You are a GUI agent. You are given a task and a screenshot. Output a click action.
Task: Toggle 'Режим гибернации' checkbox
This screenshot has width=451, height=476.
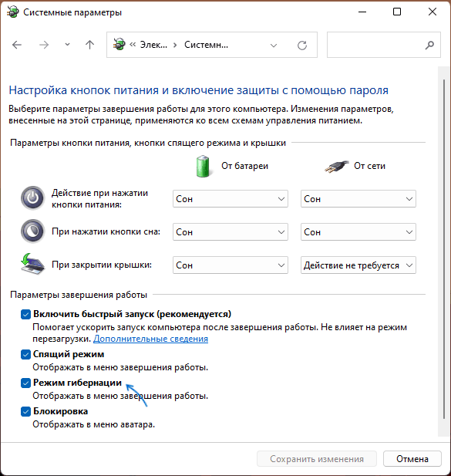tap(25, 383)
